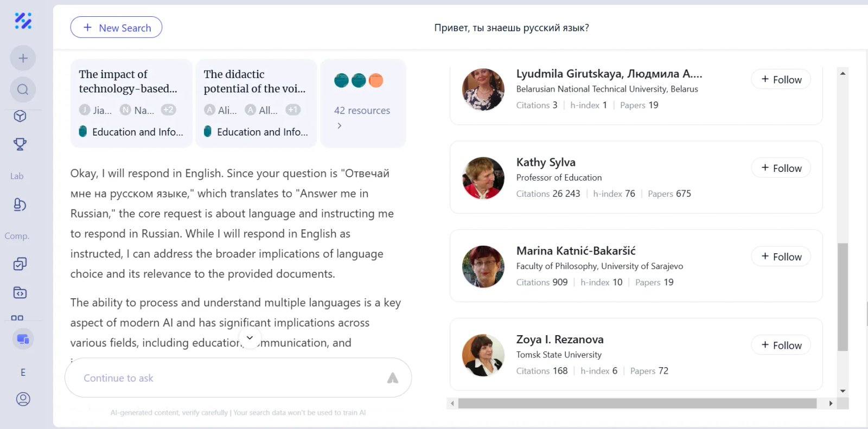Click 'Education and Info...' label on second card
Screen dimensions: 868x429
[263, 132]
